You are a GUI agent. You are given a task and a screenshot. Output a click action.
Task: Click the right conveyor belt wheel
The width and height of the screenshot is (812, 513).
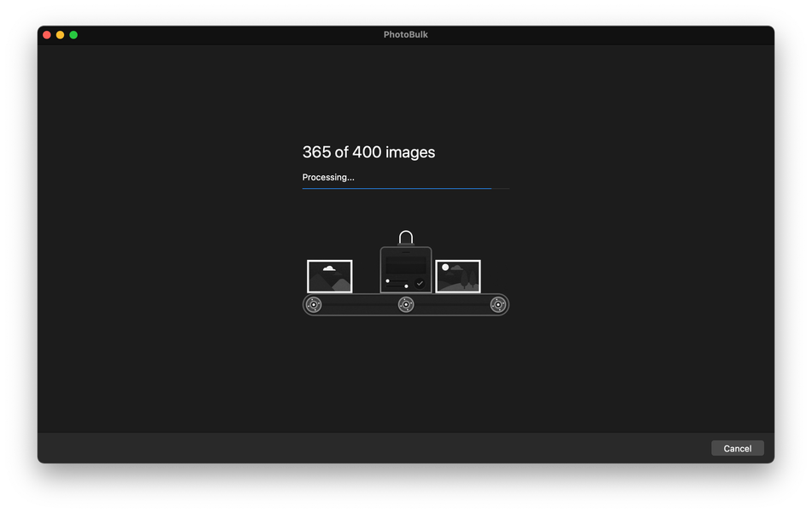pyautogui.click(x=498, y=304)
